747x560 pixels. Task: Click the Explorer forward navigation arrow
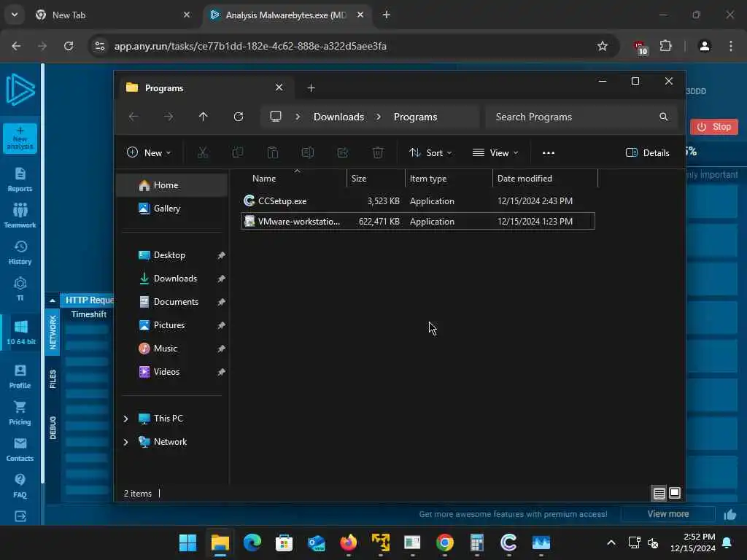169,117
